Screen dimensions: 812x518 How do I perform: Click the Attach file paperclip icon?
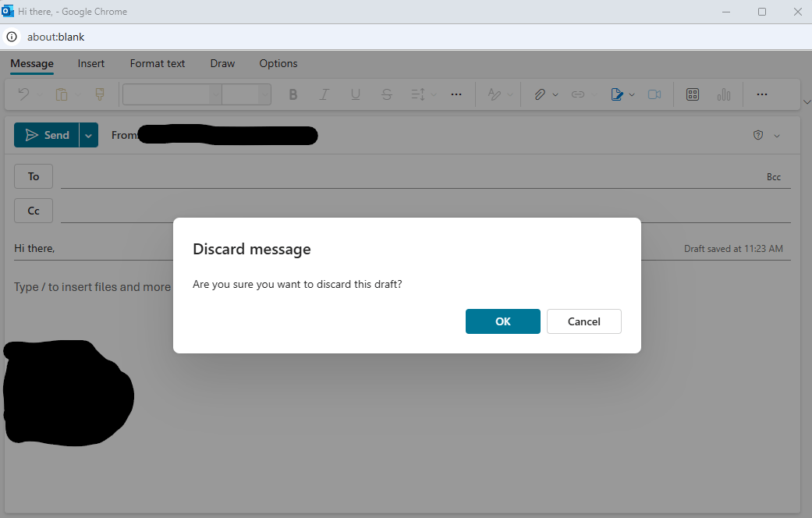click(540, 94)
